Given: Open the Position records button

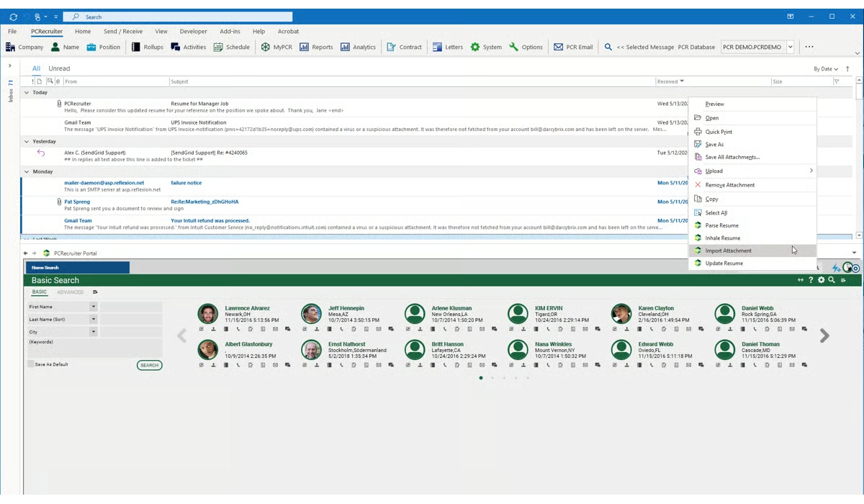Looking at the screenshot, I should point(104,47).
